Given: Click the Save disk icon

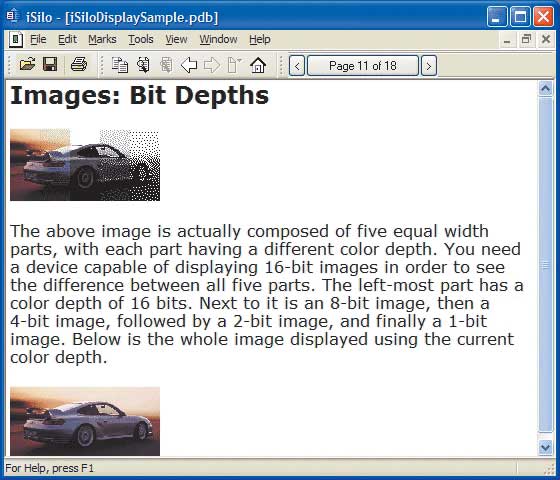Looking at the screenshot, I should click(x=50, y=65).
